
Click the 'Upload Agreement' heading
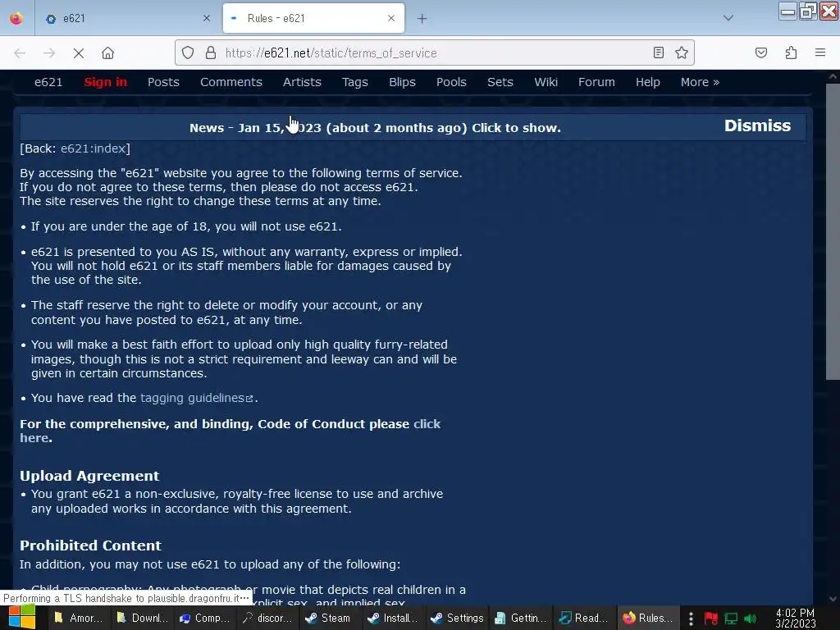tap(89, 476)
